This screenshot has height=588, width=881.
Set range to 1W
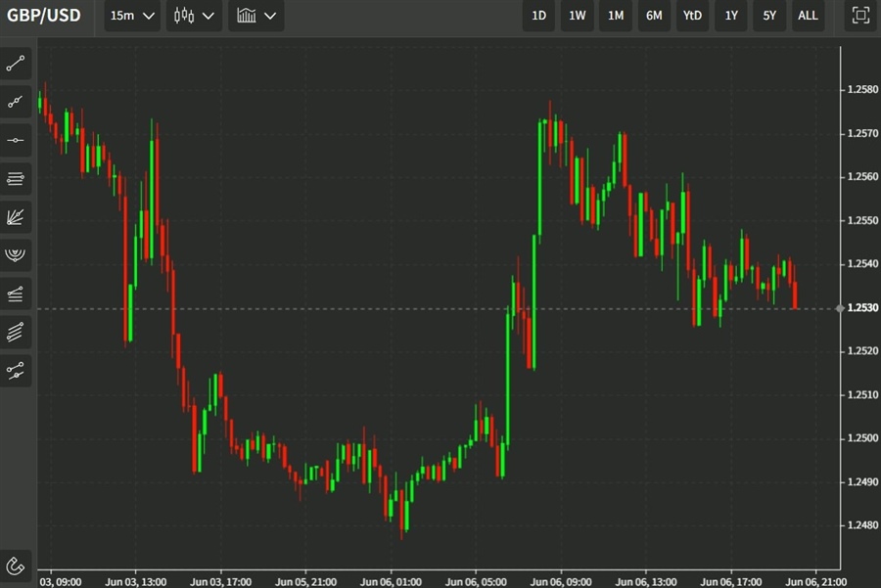pyautogui.click(x=577, y=16)
